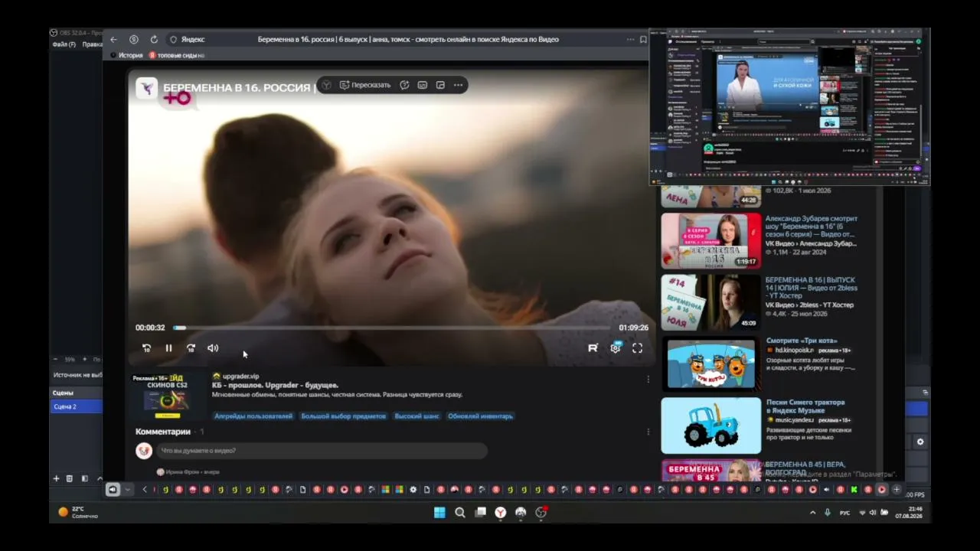This screenshot has width=980, height=551.
Task: Open the топовые сиды bookmark
Action: click(177, 55)
